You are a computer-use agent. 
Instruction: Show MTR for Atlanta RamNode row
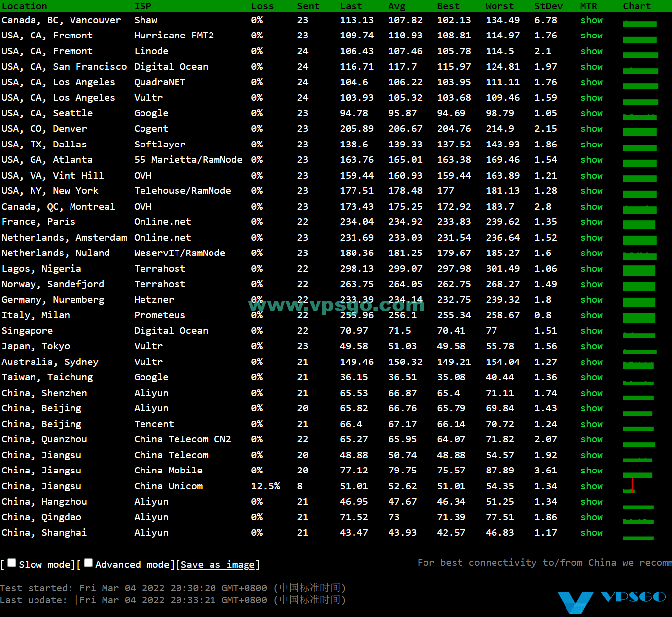(592, 160)
